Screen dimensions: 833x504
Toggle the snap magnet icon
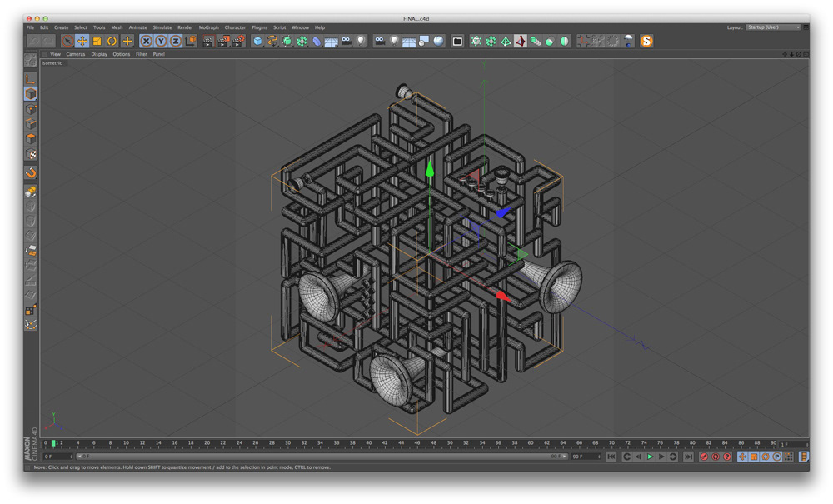(31, 173)
